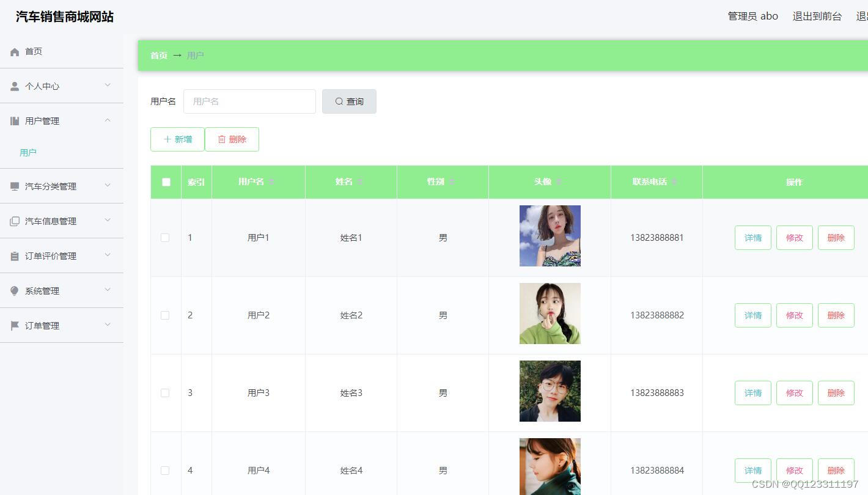This screenshot has height=495, width=868.
Task: Toggle the select-all checkbox in table header
Action: click(166, 182)
